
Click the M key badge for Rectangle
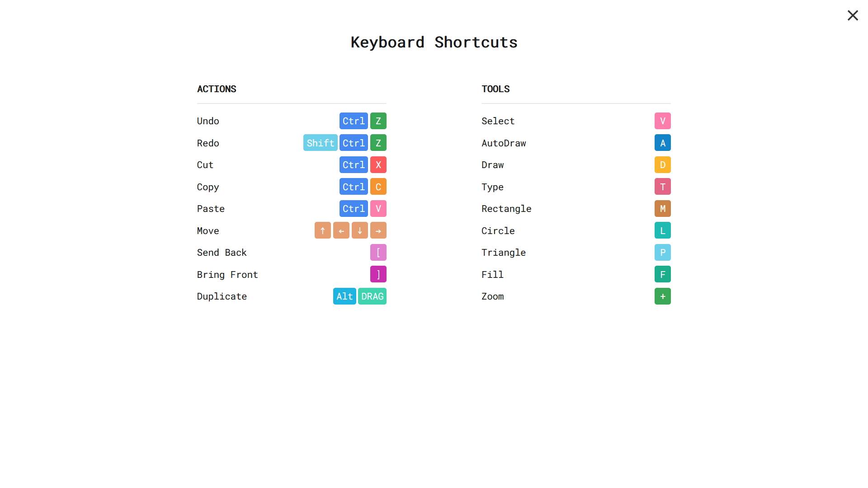[x=663, y=209]
